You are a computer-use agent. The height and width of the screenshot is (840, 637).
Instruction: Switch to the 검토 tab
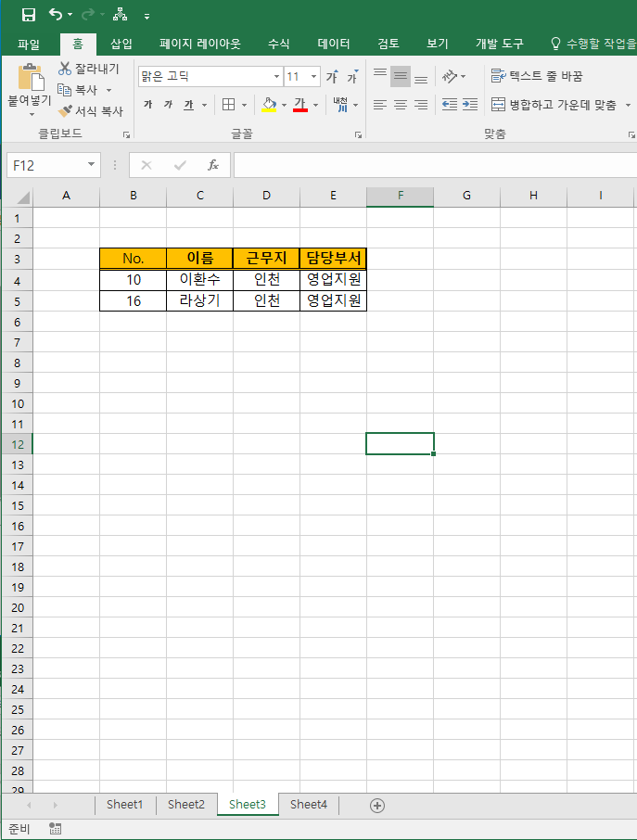pyautogui.click(x=388, y=44)
